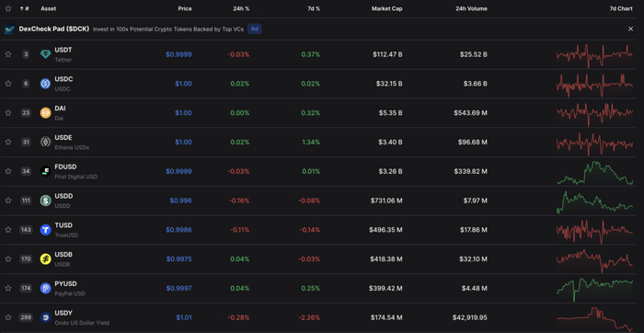The width and height of the screenshot is (644, 333).
Task: Favorite PYUSD with its star icon
Action: coord(7,288)
